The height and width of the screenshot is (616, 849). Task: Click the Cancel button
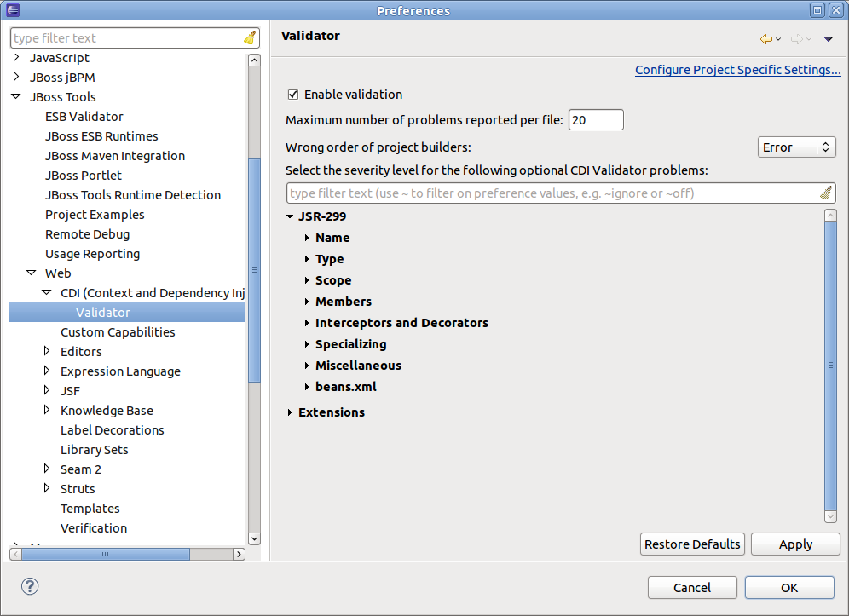point(692,587)
